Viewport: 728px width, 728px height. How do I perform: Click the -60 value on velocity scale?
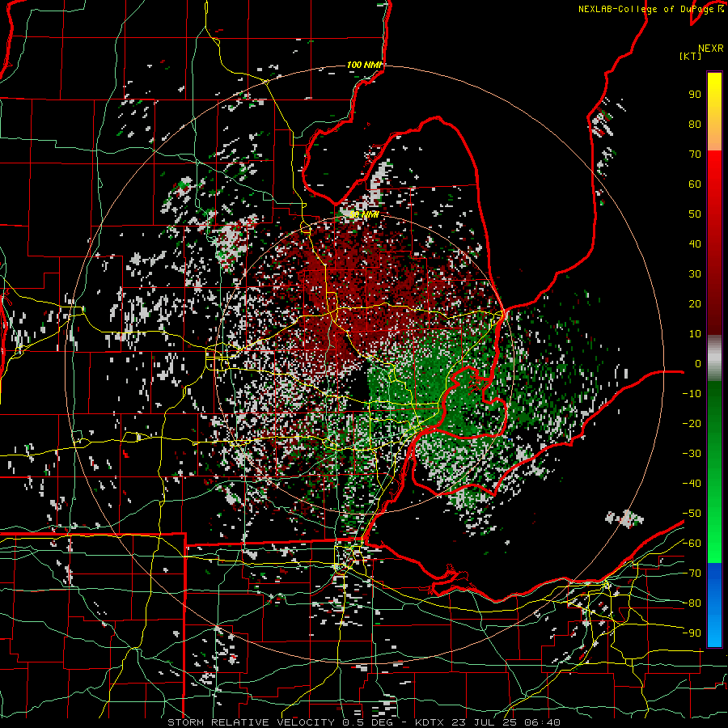pyautogui.click(x=692, y=544)
